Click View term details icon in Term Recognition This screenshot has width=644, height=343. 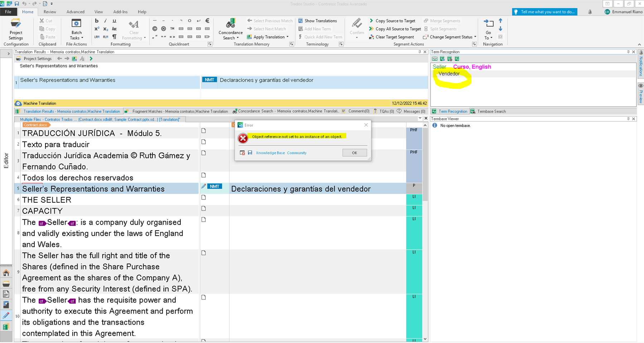click(x=435, y=59)
